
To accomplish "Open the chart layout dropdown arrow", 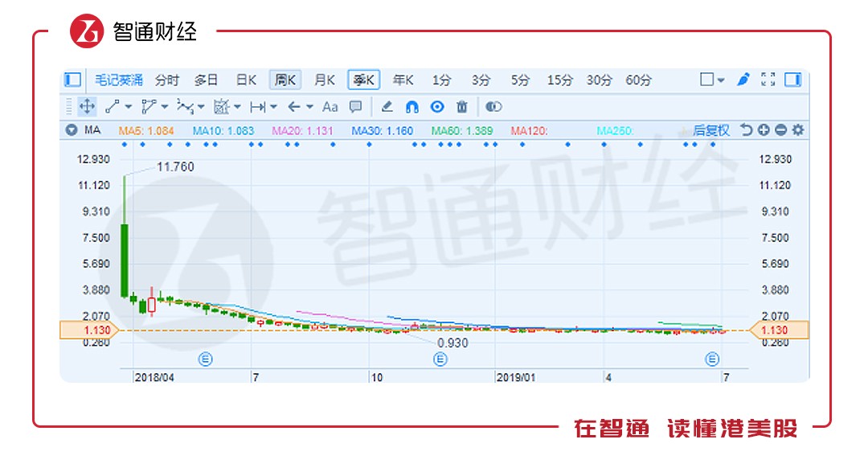I will (x=721, y=80).
